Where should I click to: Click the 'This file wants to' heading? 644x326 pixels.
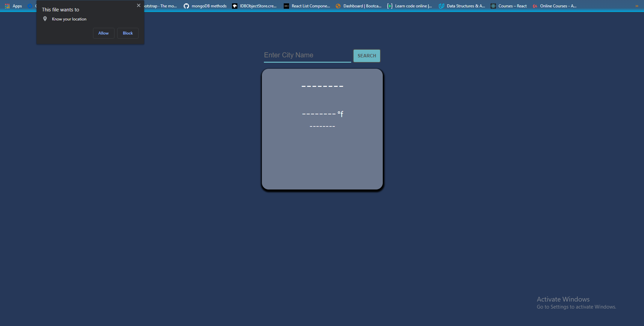(x=60, y=10)
